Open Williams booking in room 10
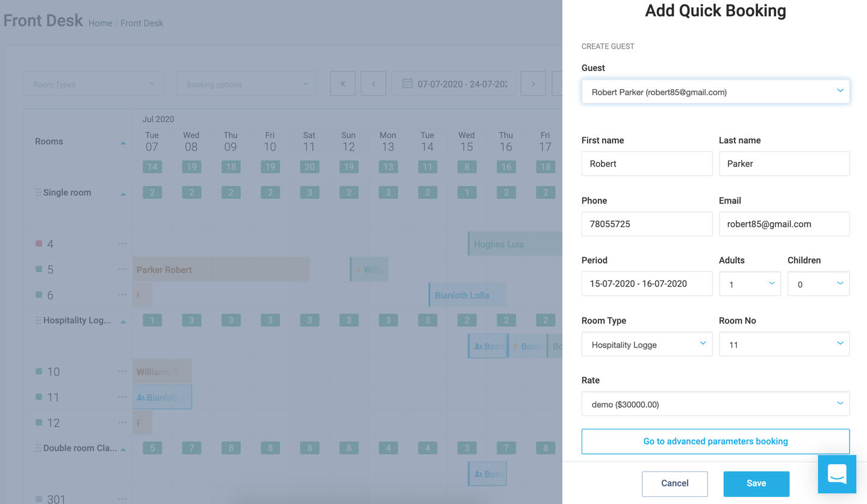 (162, 372)
